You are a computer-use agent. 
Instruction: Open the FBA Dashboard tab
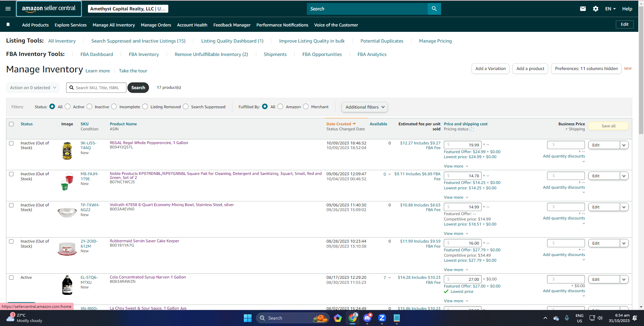coord(97,54)
